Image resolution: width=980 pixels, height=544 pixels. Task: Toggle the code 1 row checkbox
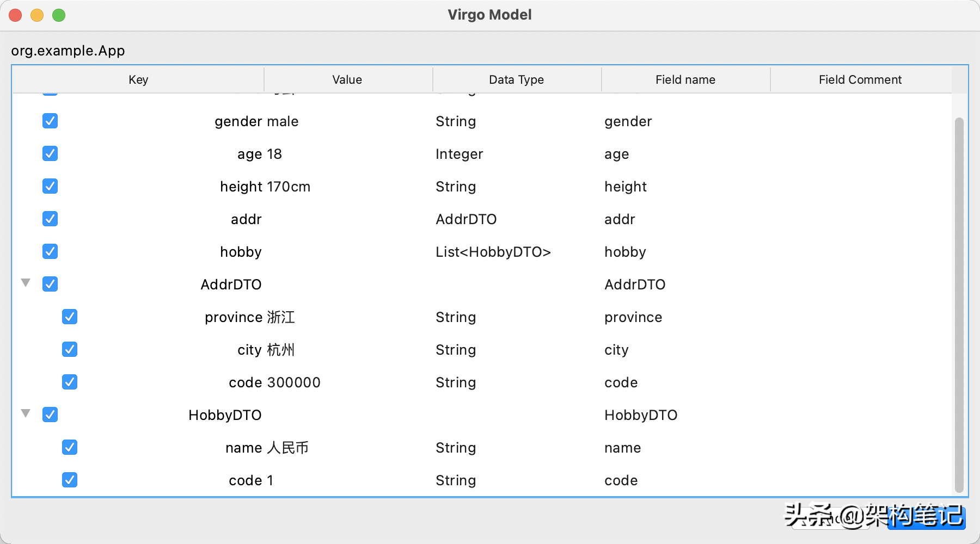tap(70, 480)
